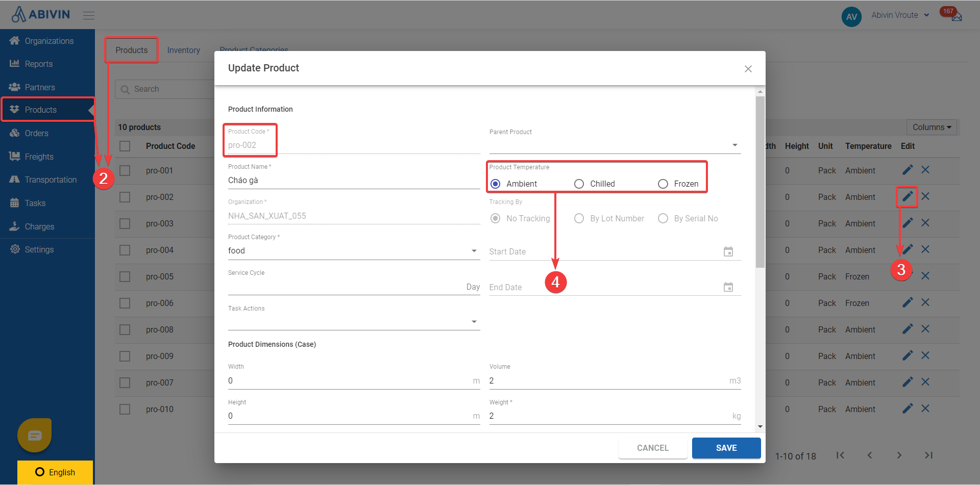This screenshot has width=980, height=485.
Task: Check the pro-001 row checkbox
Action: 125,171
